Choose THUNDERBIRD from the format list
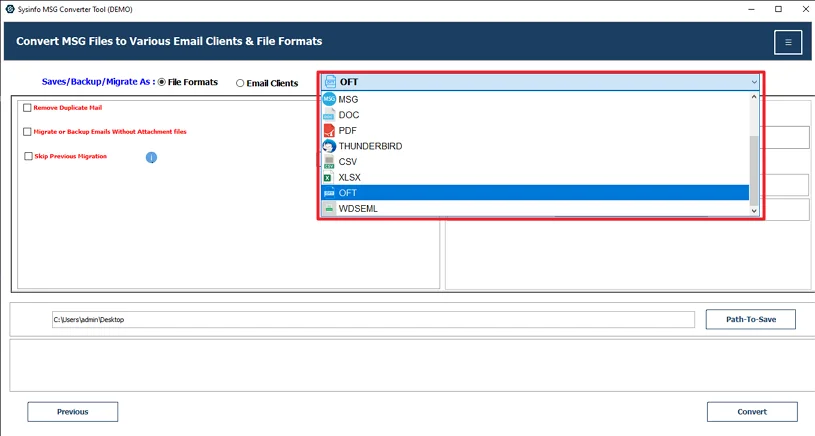Image resolution: width=815 pixels, height=436 pixels. point(535,146)
